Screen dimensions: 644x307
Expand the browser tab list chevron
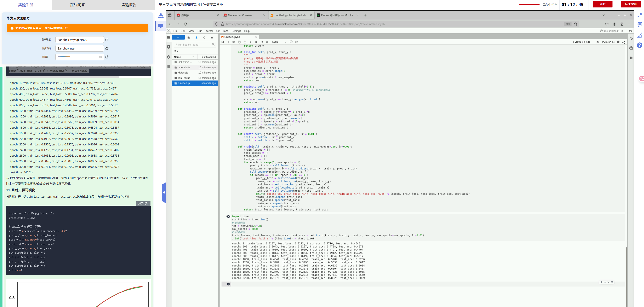603,15
